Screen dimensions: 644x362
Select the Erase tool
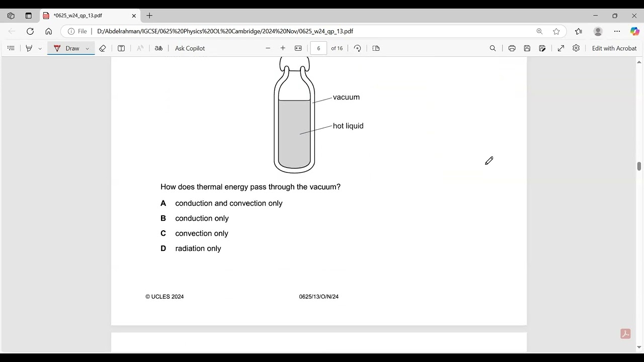coord(103,48)
